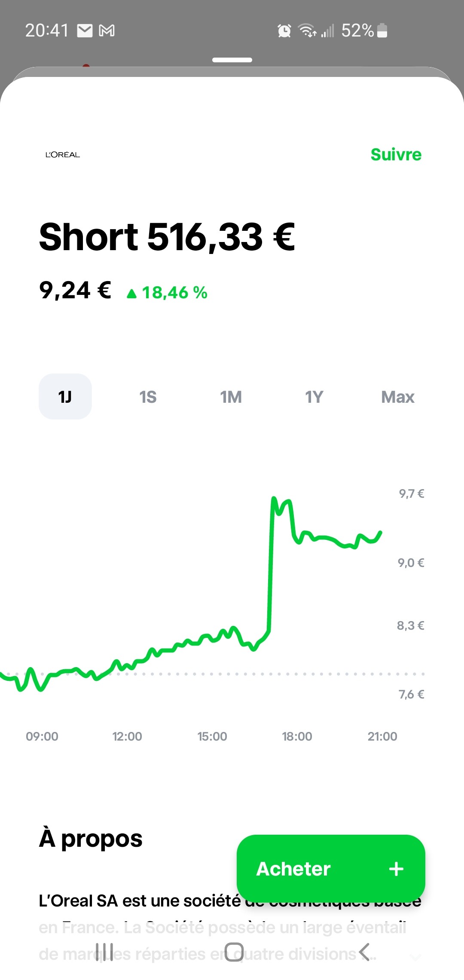Tap the green up-triangle change indicator
Screen dimensions: 464x980
click(132, 294)
